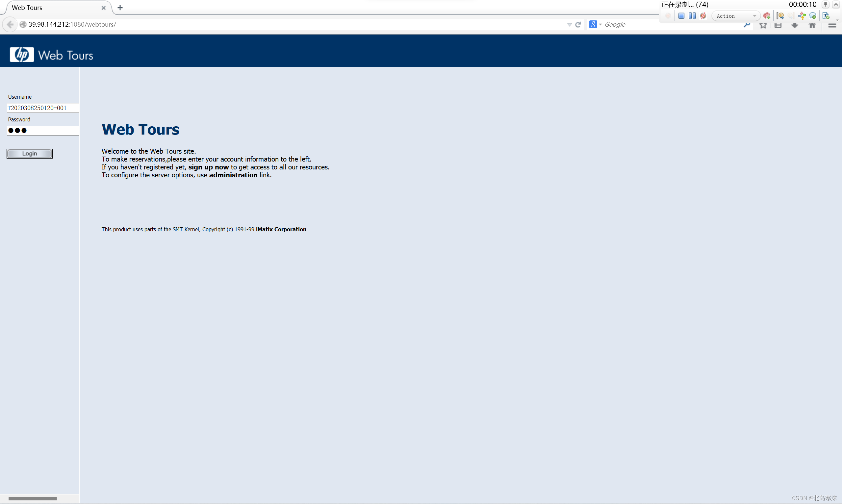The width and height of the screenshot is (842, 504).
Task: Pin the recording toolbar
Action: tap(826, 4)
